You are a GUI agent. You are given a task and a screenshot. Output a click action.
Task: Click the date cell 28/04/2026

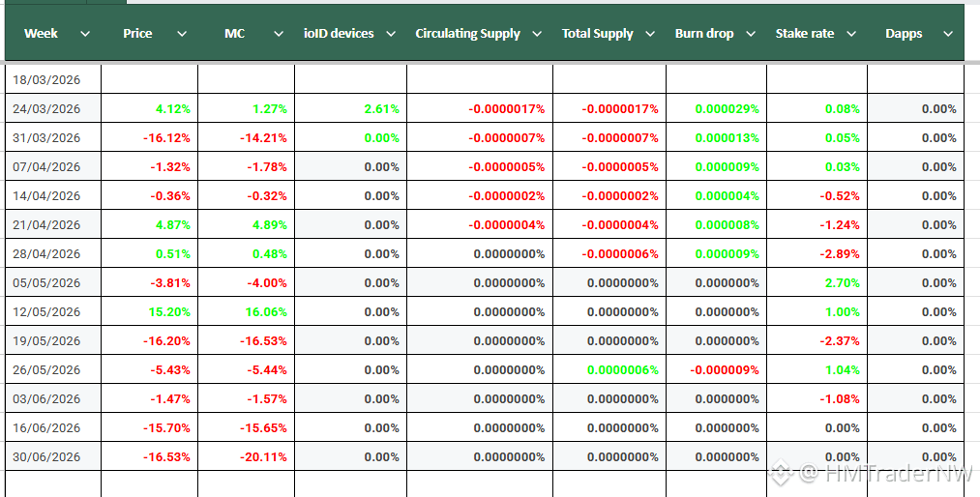[x=53, y=253]
